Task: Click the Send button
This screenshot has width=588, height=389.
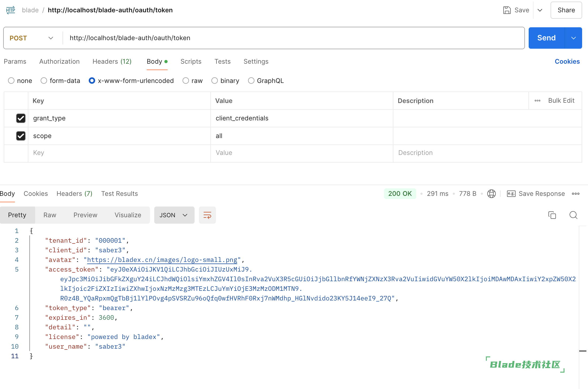Action: pos(546,38)
